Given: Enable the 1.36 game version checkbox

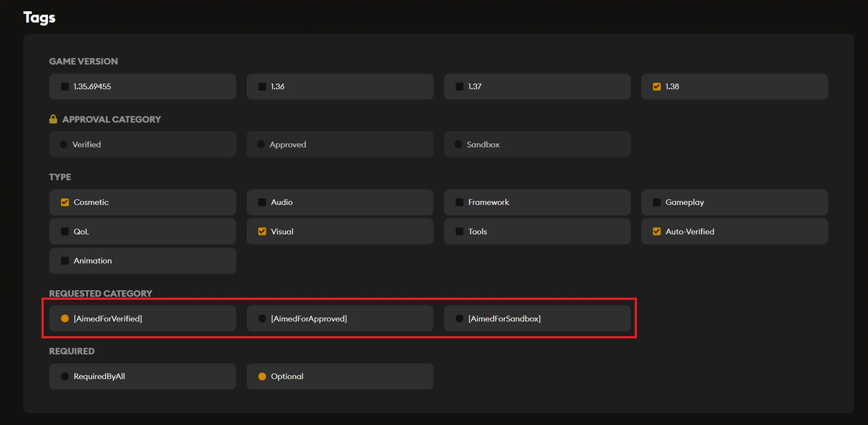Looking at the screenshot, I should [262, 87].
